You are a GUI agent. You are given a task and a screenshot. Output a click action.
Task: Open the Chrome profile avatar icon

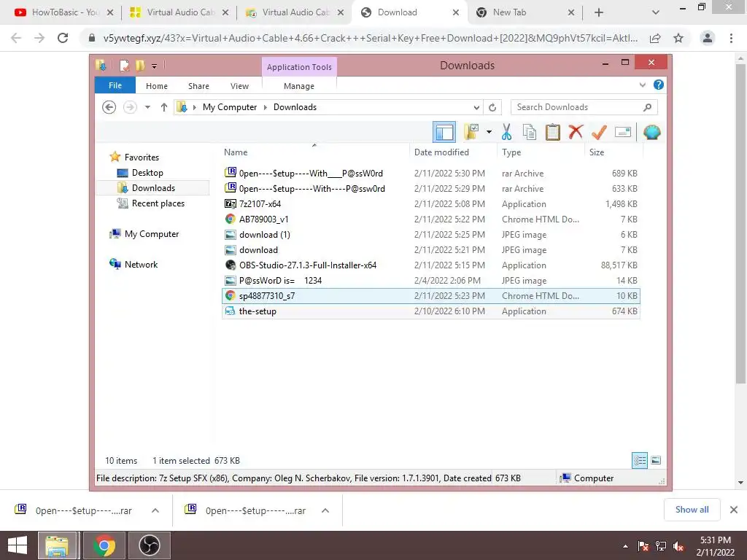tap(708, 38)
